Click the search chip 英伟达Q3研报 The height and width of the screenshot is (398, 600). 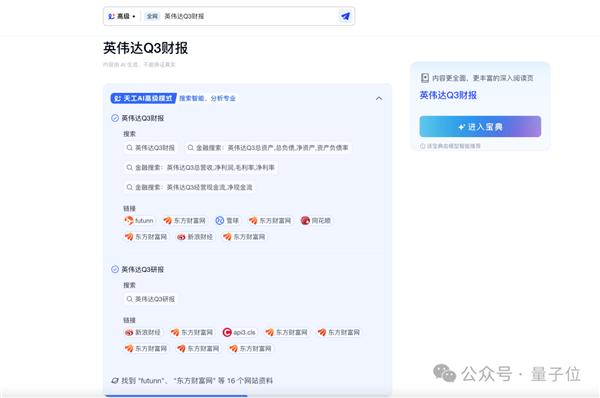tap(150, 299)
